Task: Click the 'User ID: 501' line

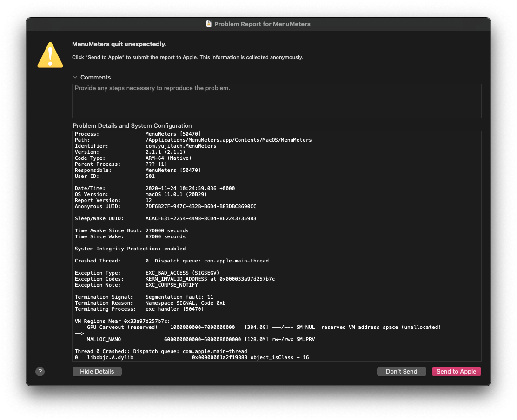Action: point(115,176)
